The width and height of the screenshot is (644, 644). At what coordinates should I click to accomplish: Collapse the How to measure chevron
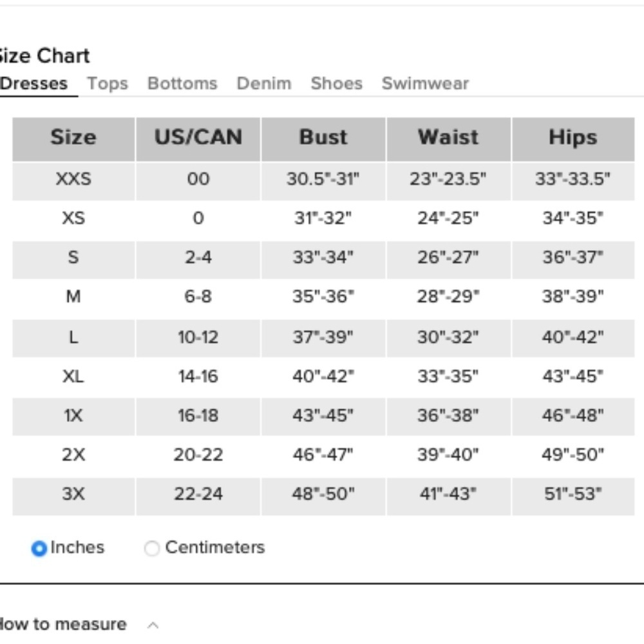pos(153,625)
